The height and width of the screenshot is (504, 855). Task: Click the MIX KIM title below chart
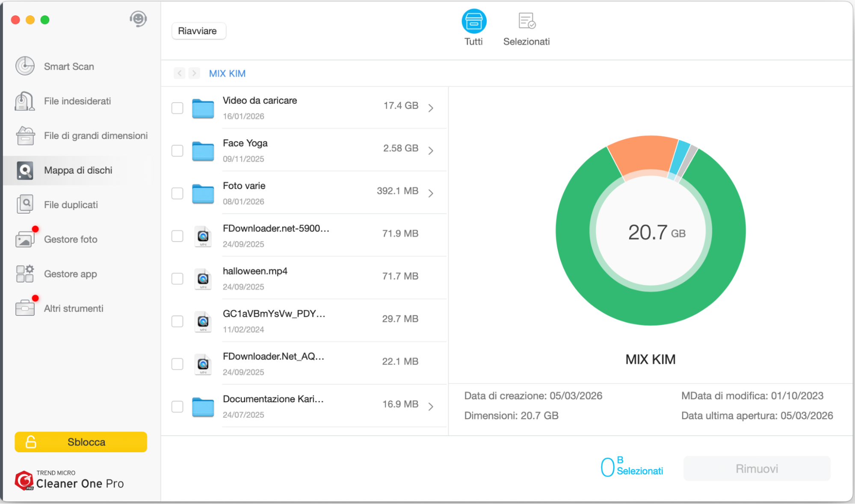click(x=651, y=360)
